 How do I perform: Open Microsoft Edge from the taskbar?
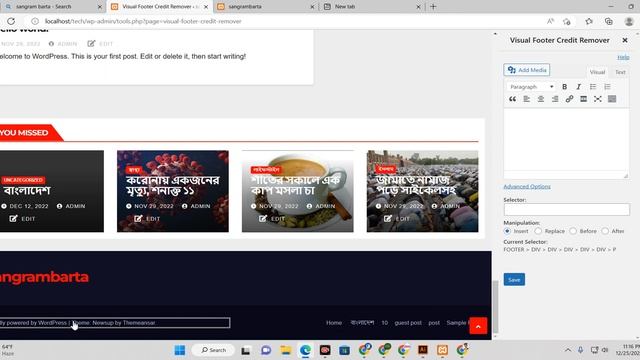pyautogui.click(x=305, y=350)
